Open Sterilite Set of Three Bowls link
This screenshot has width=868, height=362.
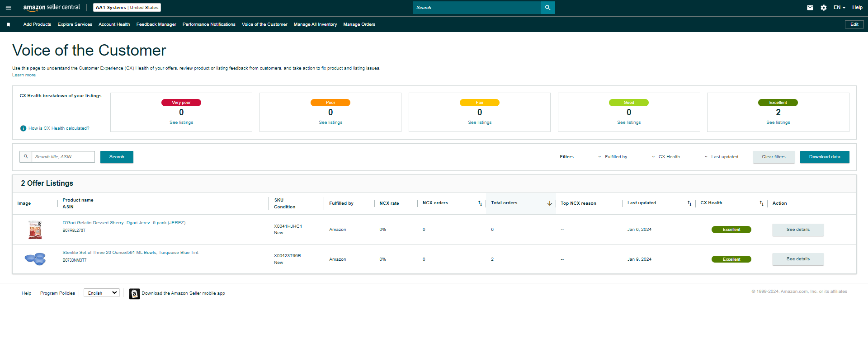coord(130,253)
